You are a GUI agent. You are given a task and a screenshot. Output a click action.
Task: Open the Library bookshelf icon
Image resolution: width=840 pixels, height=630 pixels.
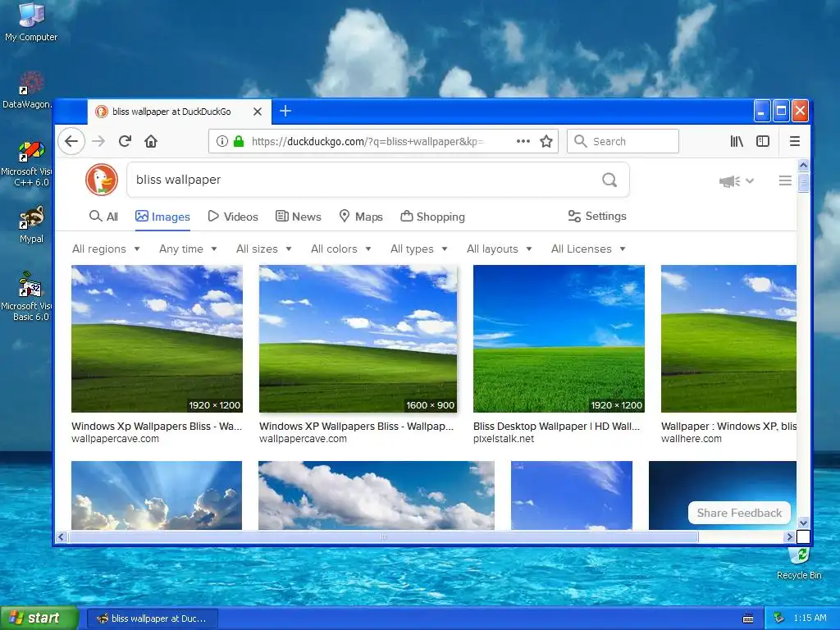pyautogui.click(x=737, y=141)
